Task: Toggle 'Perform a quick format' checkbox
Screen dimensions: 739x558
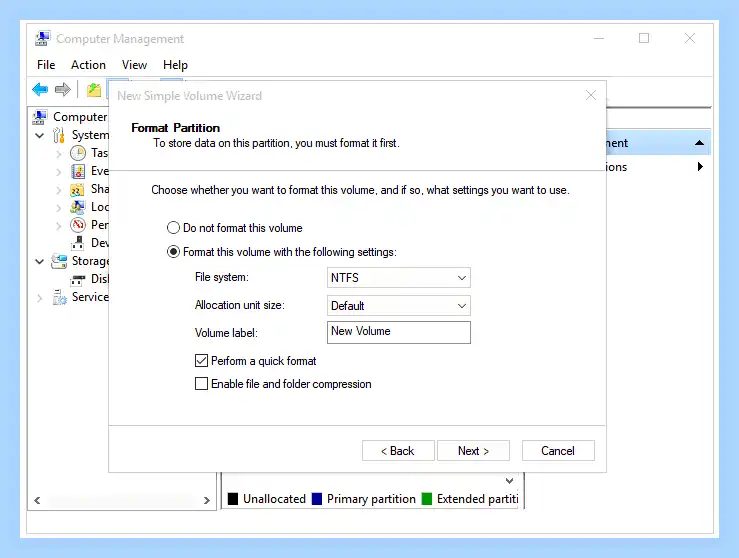Action: (201, 361)
